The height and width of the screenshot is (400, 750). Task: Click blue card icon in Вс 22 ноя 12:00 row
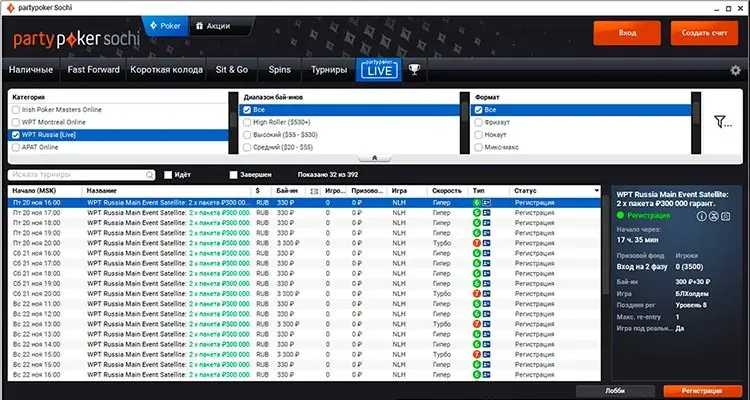pos(486,314)
